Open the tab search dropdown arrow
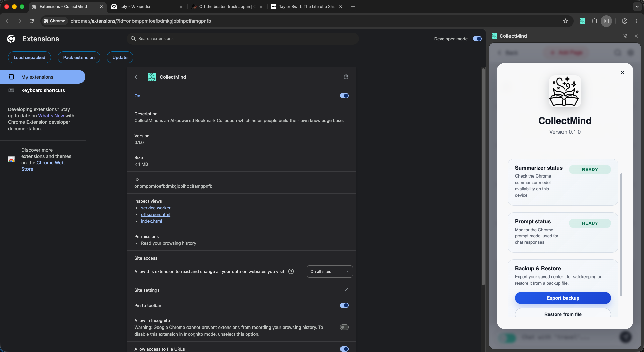This screenshot has width=644, height=352. coord(637,7)
